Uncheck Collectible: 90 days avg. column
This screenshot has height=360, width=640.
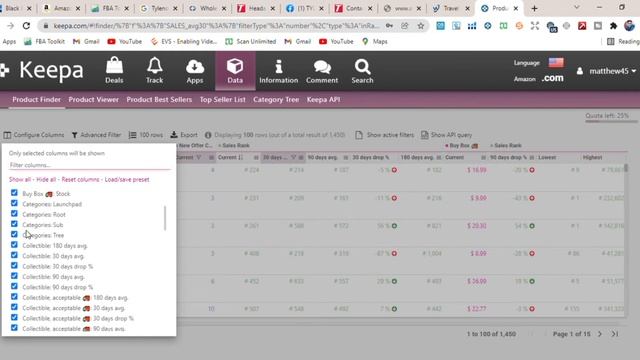click(x=14, y=276)
